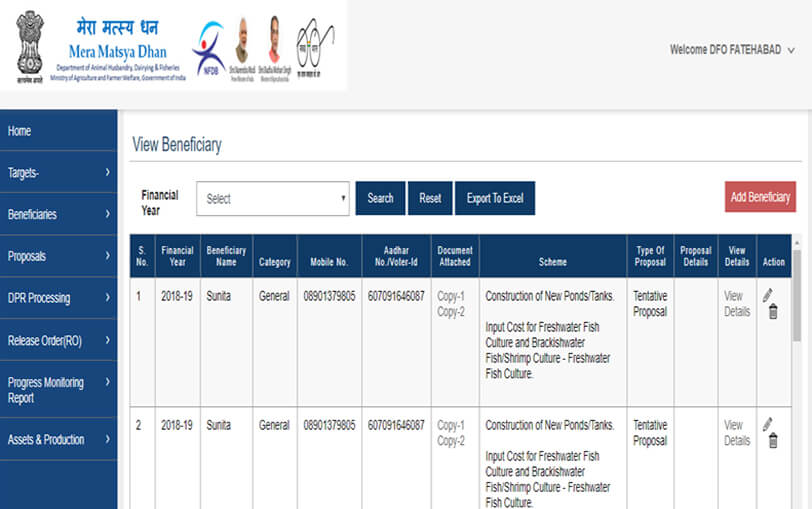Click the Add Beneficiary button
Screen dimensions: 812x509
click(x=760, y=197)
